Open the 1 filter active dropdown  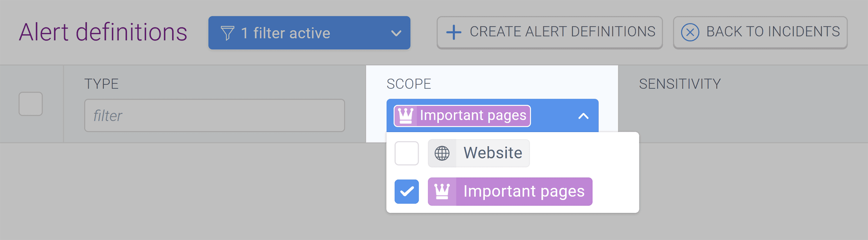tap(308, 33)
